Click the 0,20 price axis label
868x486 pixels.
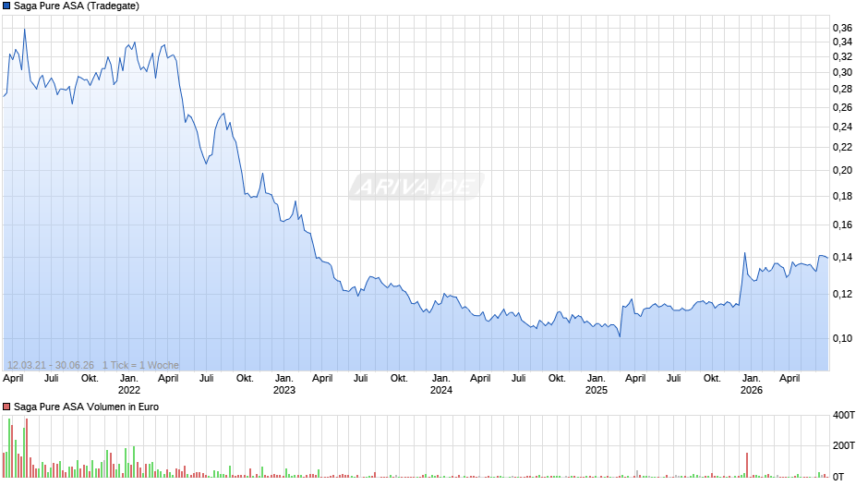(x=842, y=170)
